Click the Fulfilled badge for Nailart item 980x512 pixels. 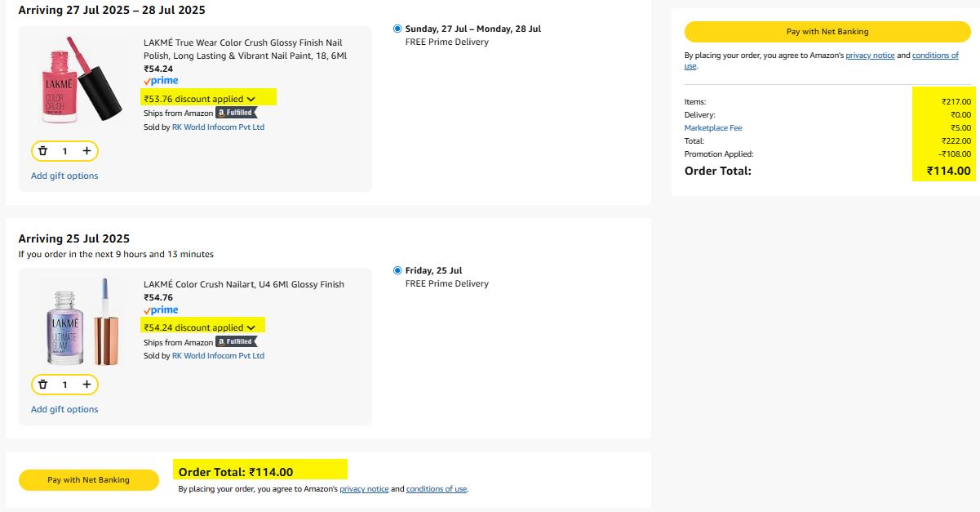[x=235, y=342]
